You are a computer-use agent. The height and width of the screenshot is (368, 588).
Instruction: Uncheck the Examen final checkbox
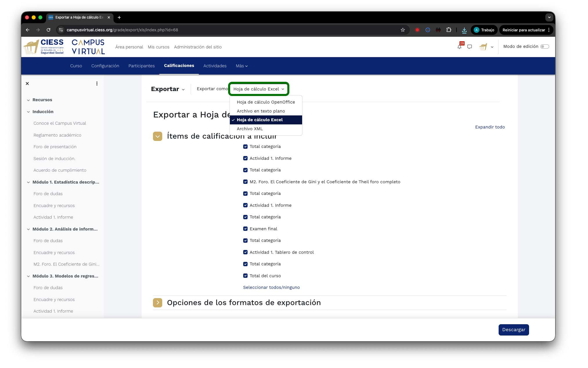point(245,229)
